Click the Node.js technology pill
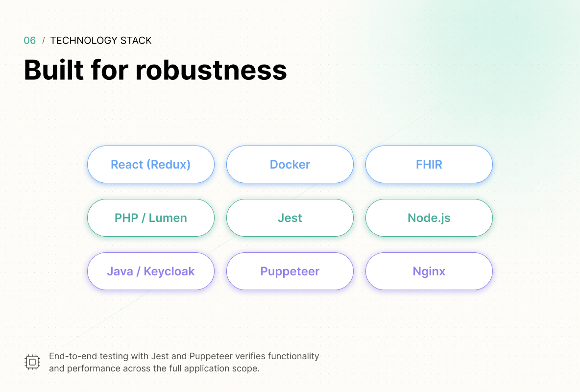This screenshot has width=580, height=392. 429,218
